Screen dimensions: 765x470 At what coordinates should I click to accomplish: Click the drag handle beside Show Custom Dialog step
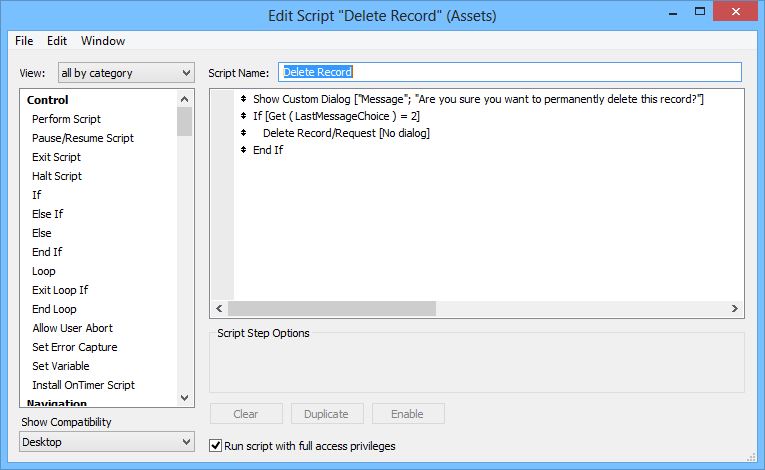[x=243, y=100]
